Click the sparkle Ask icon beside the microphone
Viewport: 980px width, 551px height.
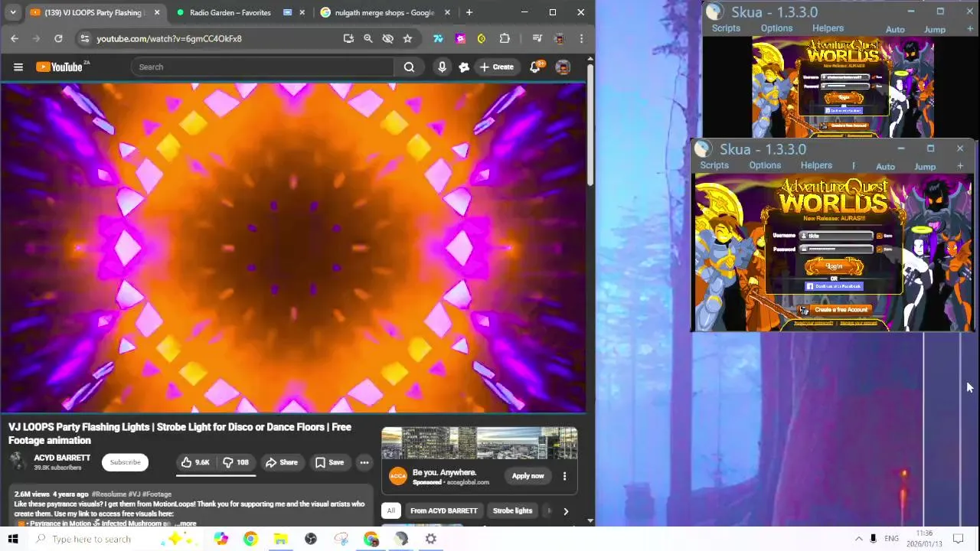464,67
